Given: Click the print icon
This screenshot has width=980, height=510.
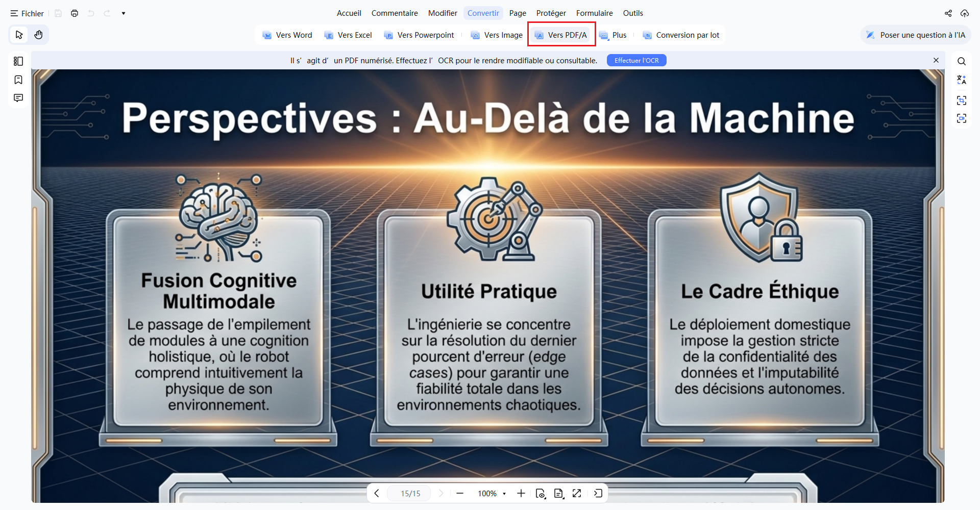Looking at the screenshot, I should [x=75, y=13].
